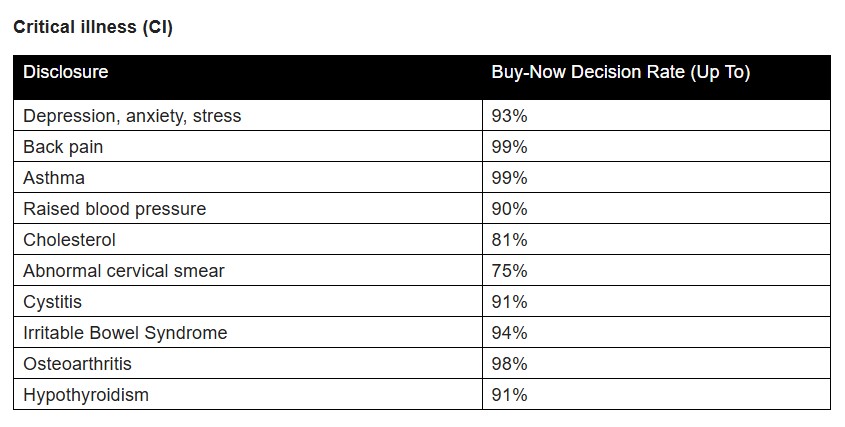Click the 91% Hypothyroidism rate cell
This screenshot has height=427, width=845.
[x=509, y=395]
